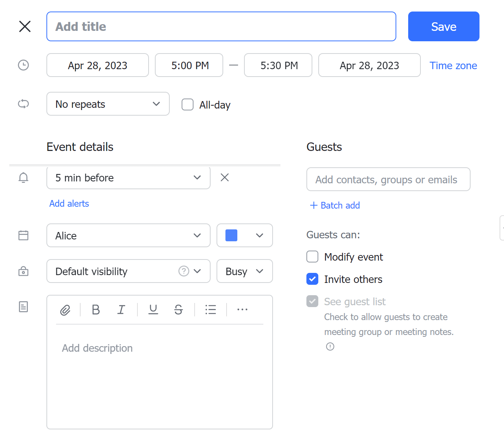
Task: Save the event
Action: [x=443, y=26]
